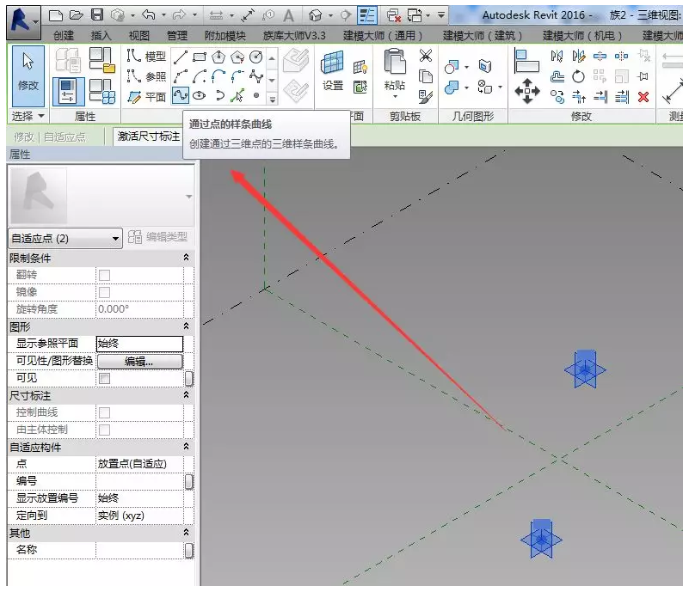Select the Move tool in 修改 panel
The image size is (689, 595).
click(x=526, y=91)
